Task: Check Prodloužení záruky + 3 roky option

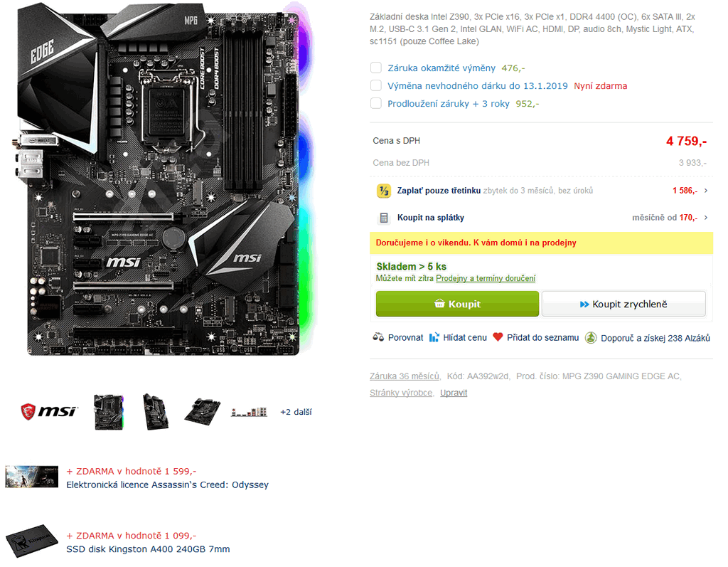Action: pos(376,103)
